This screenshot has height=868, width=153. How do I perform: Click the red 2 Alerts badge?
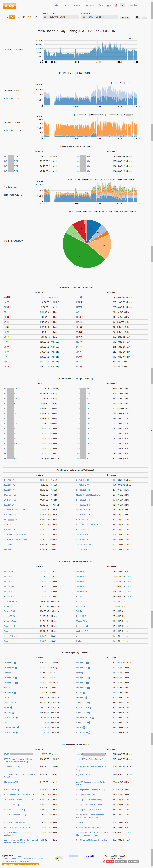click(110, 862)
